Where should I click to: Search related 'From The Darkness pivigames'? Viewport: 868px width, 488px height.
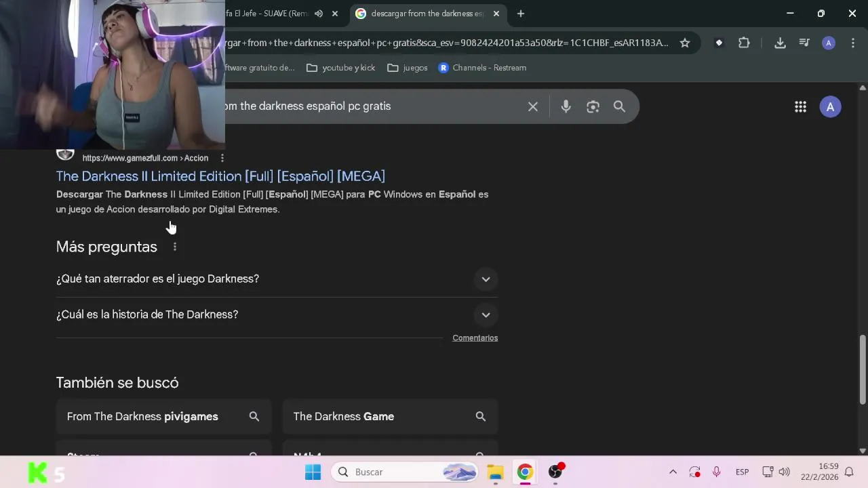click(x=163, y=416)
